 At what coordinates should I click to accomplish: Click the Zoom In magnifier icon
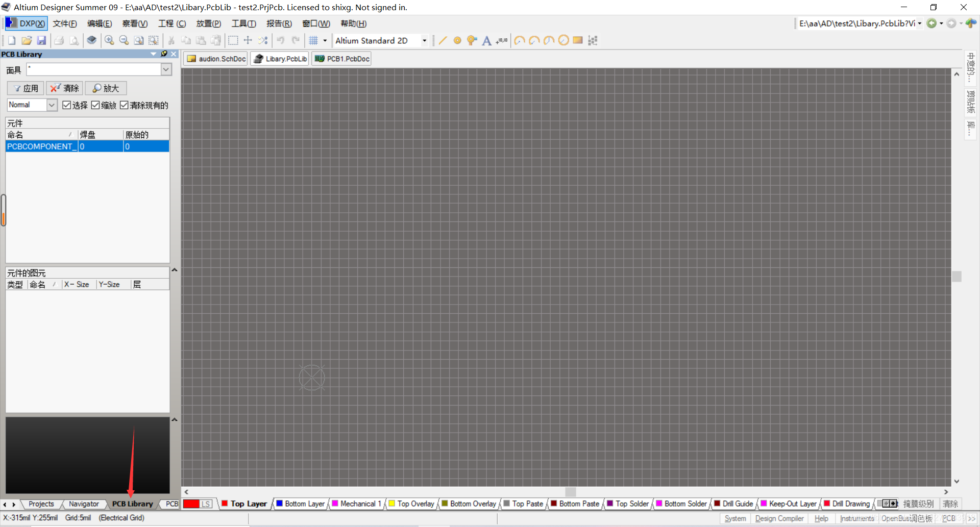109,41
